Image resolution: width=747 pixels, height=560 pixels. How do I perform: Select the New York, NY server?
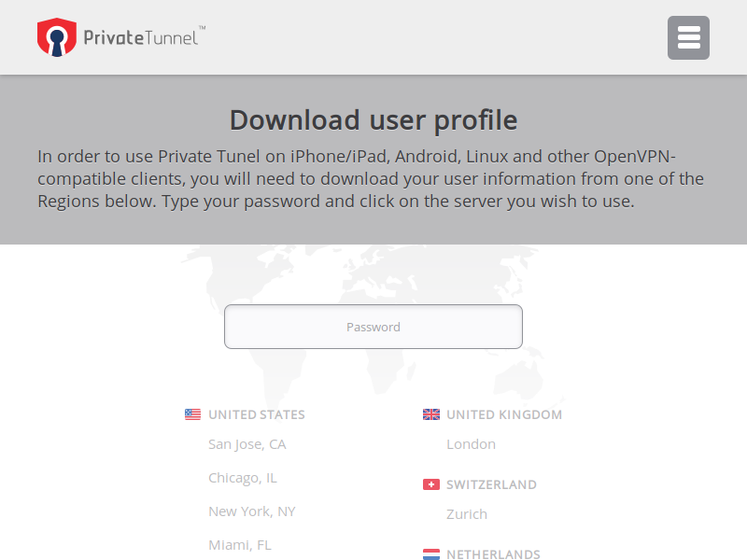(251, 511)
